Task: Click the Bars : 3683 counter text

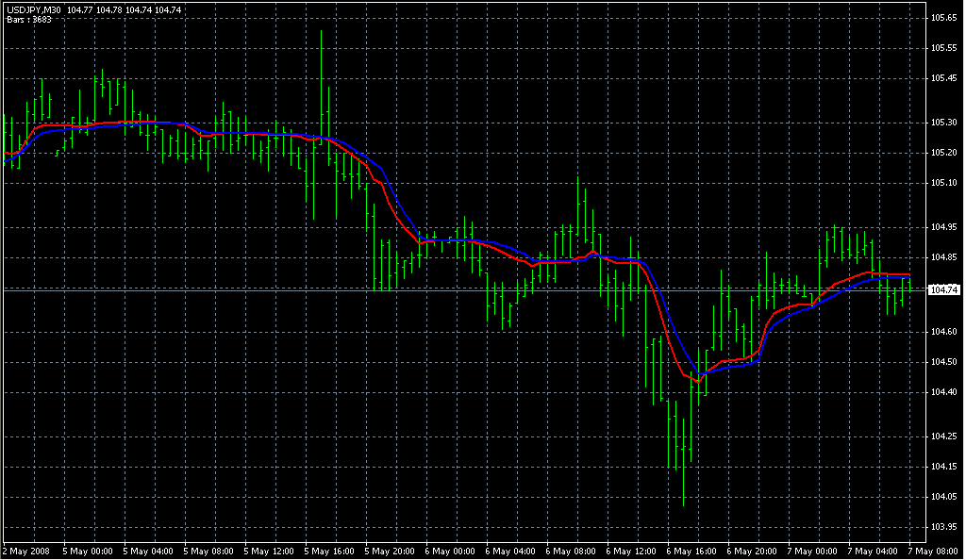Action: click(29, 19)
